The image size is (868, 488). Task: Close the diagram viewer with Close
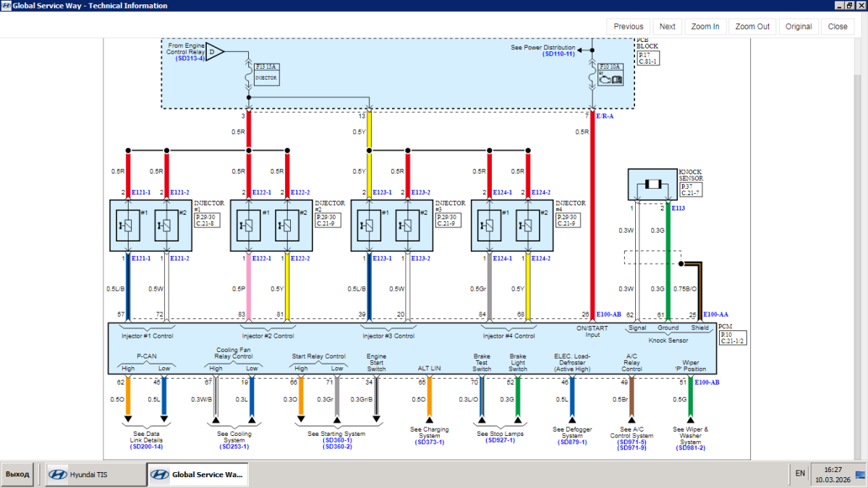[x=838, y=26]
